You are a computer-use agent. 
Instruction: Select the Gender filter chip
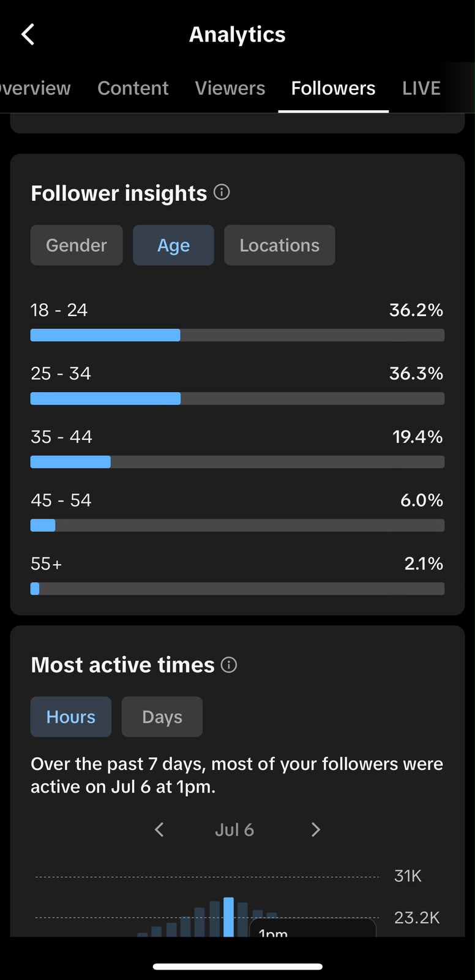click(x=77, y=245)
